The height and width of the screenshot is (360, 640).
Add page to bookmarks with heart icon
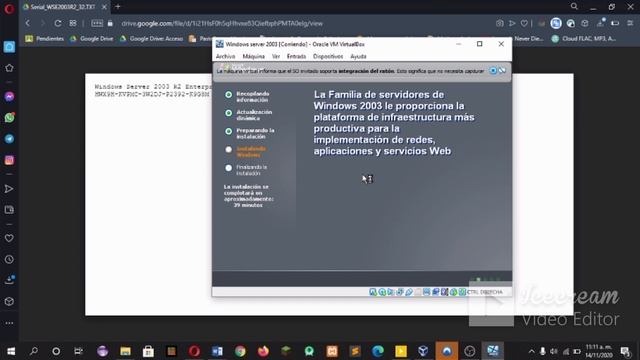coord(524,23)
